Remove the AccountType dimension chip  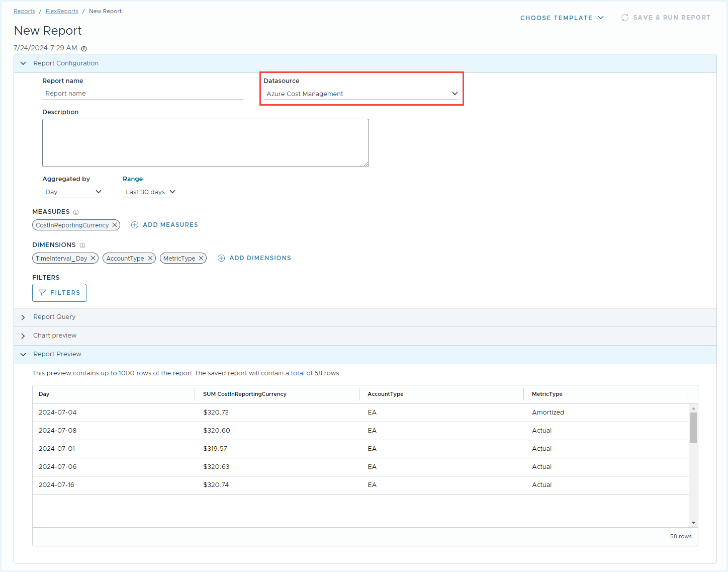pyautogui.click(x=150, y=258)
